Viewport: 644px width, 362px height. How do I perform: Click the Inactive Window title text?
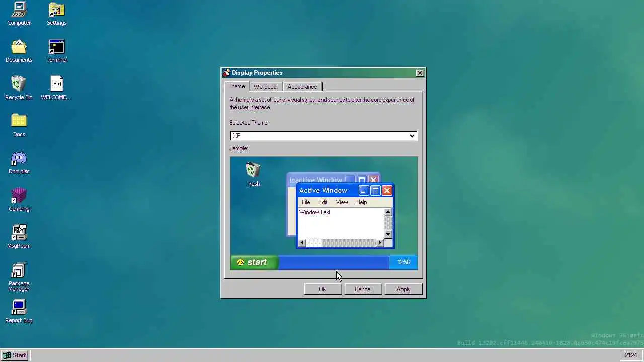(x=315, y=180)
